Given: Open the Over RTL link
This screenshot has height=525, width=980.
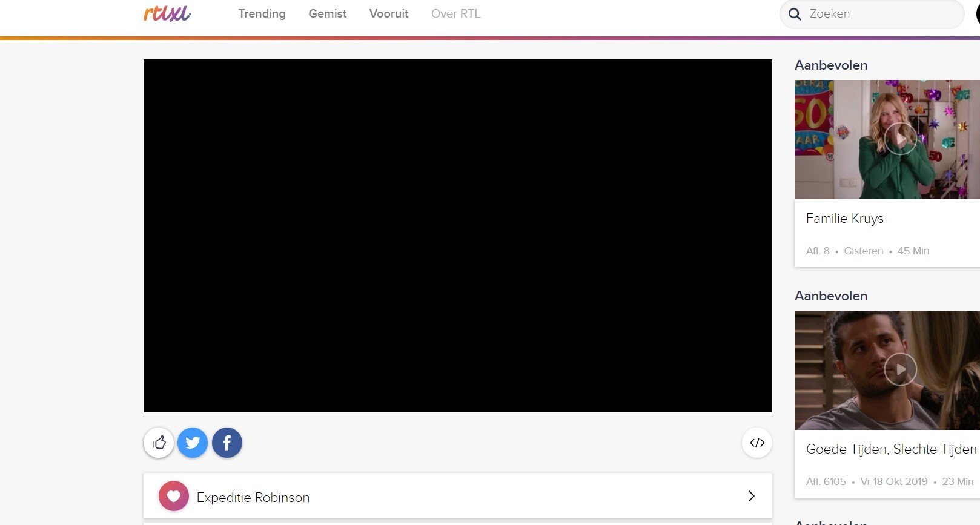Looking at the screenshot, I should click(456, 13).
